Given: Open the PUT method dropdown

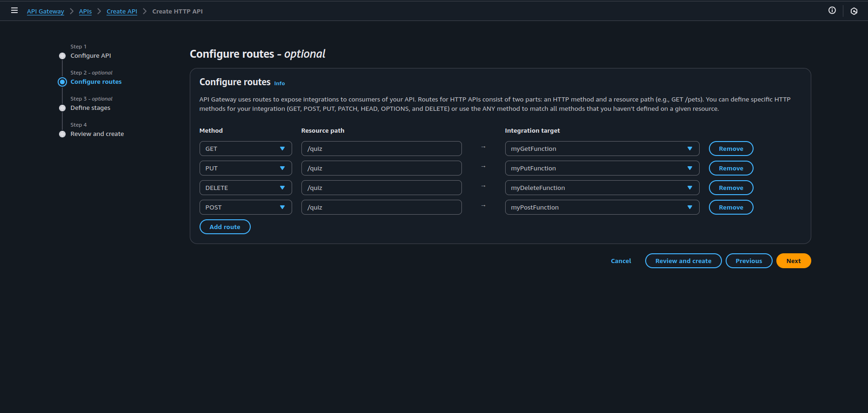Looking at the screenshot, I should click(x=245, y=168).
